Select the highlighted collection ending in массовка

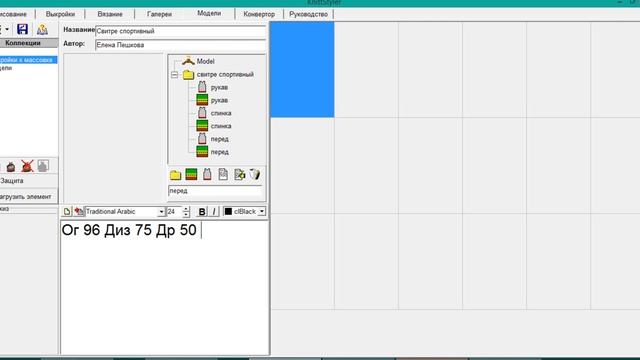[28, 60]
